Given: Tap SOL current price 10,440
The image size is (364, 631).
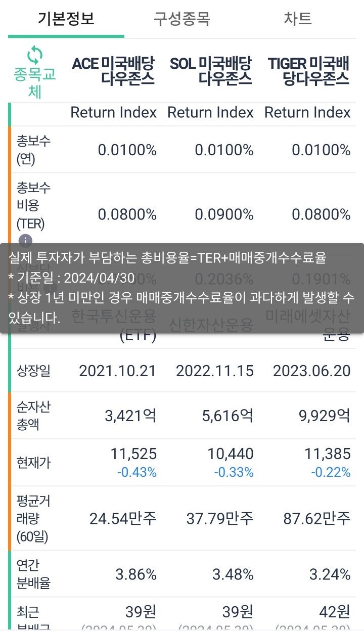Looking at the screenshot, I should click(x=231, y=454).
